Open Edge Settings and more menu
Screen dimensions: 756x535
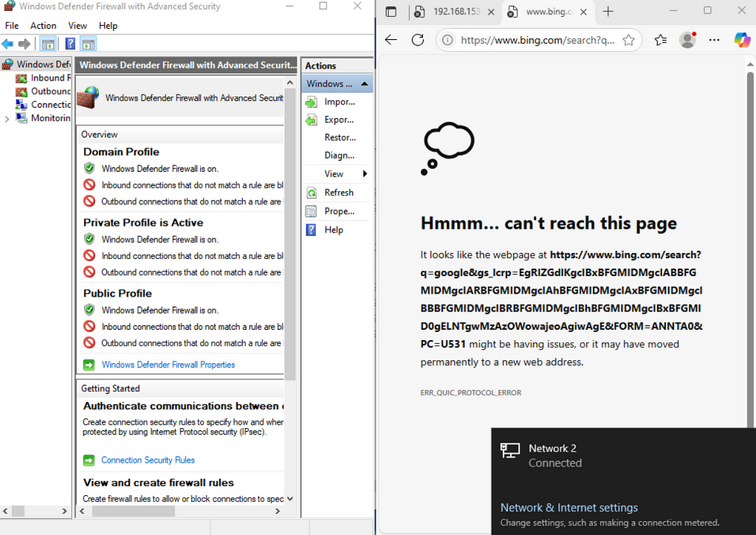(x=714, y=40)
